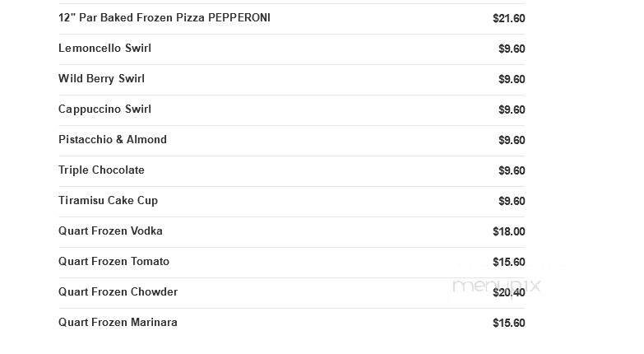Open the Wild Berry Swirl item
The image size is (644, 354).
point(101,79)
